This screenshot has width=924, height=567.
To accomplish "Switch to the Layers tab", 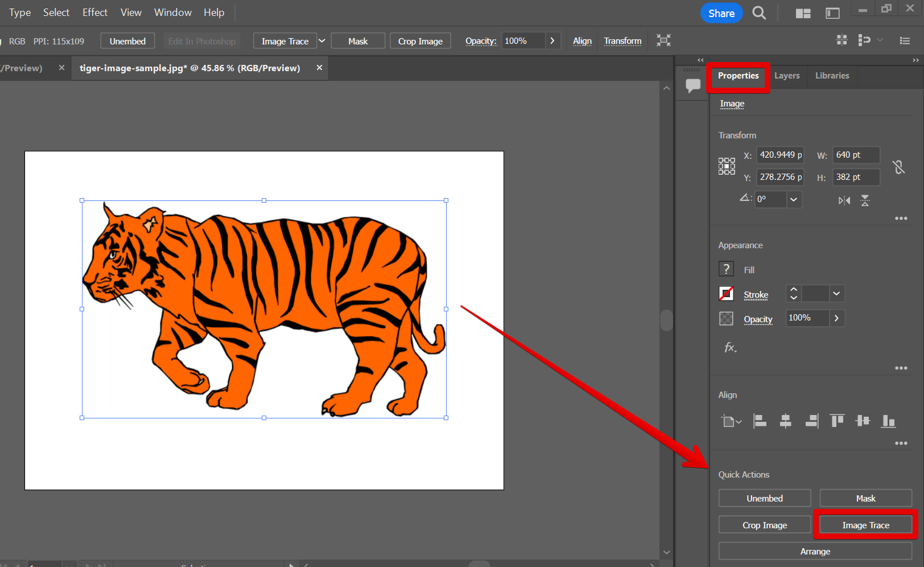I will click(x=786, y=76).
